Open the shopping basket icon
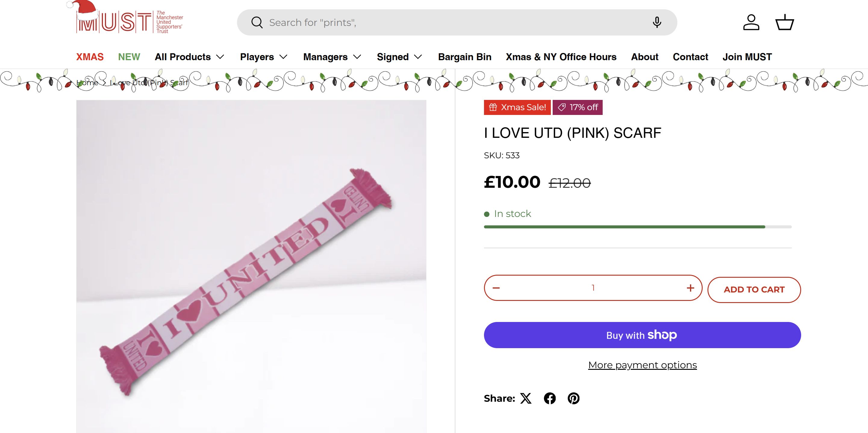Image resolution: width=868 pixels, height=433 pixels. tap(785, 23)
